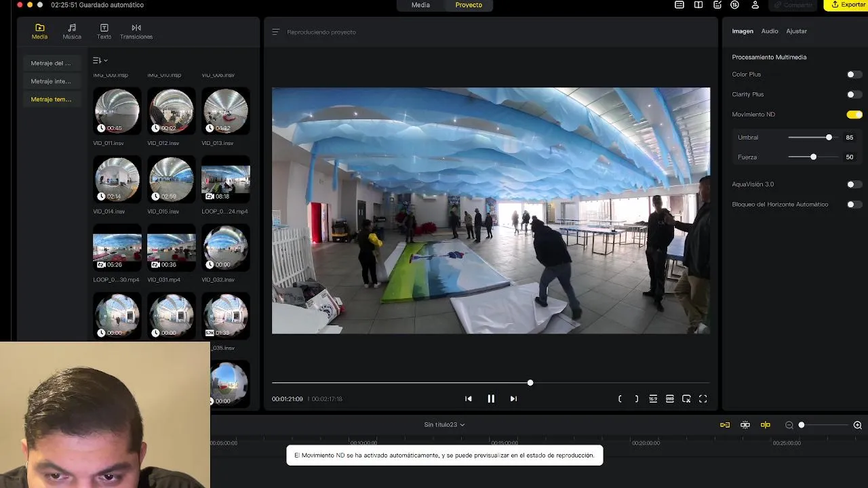Switch to the Media top tab
The image size is (868, 488).
(x=420, y=5)
